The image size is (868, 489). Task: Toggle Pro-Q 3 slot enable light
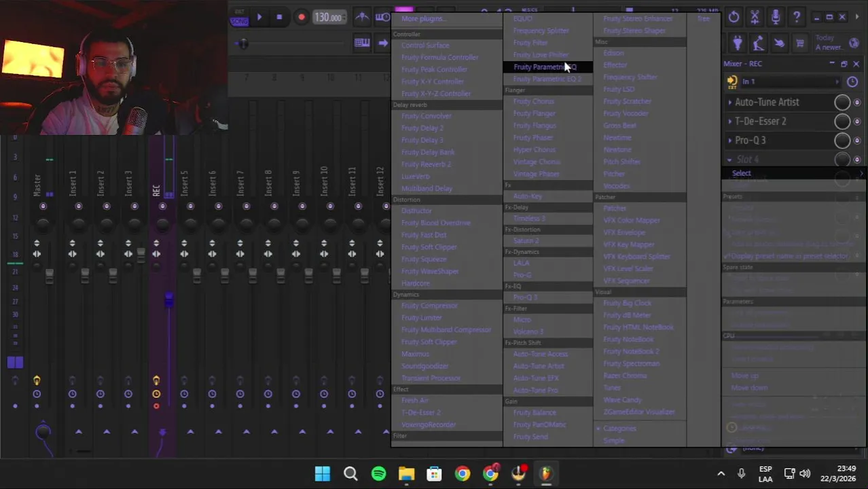pyautogui.click(x=857, y=141)
